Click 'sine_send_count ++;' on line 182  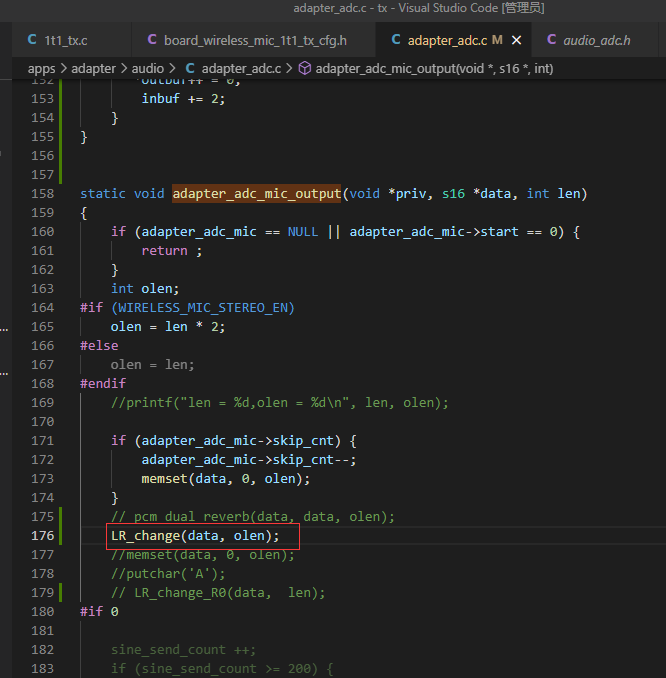(x=183, y=650)
